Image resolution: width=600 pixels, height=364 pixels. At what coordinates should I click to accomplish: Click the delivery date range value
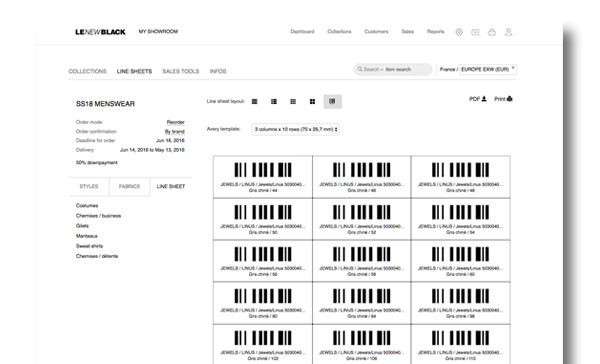[x=152, y=150]
